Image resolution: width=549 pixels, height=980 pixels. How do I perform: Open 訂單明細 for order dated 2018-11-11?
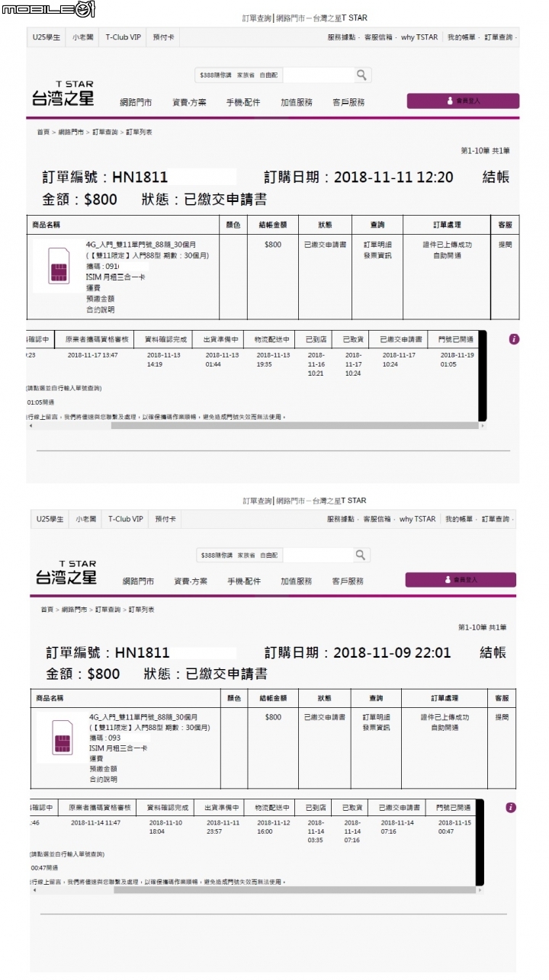tap(377, 245)
